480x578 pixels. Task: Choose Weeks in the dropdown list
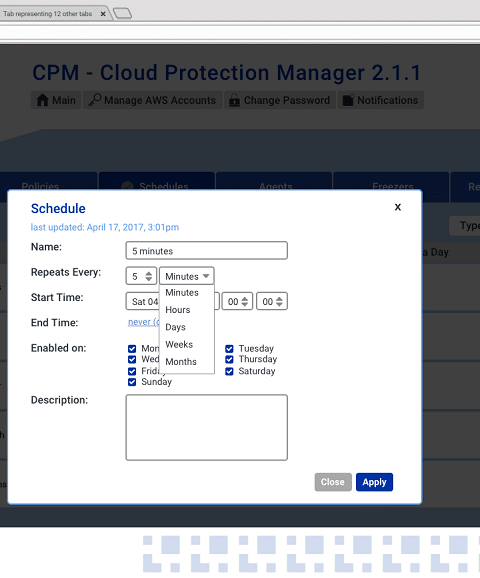(179, 344)
